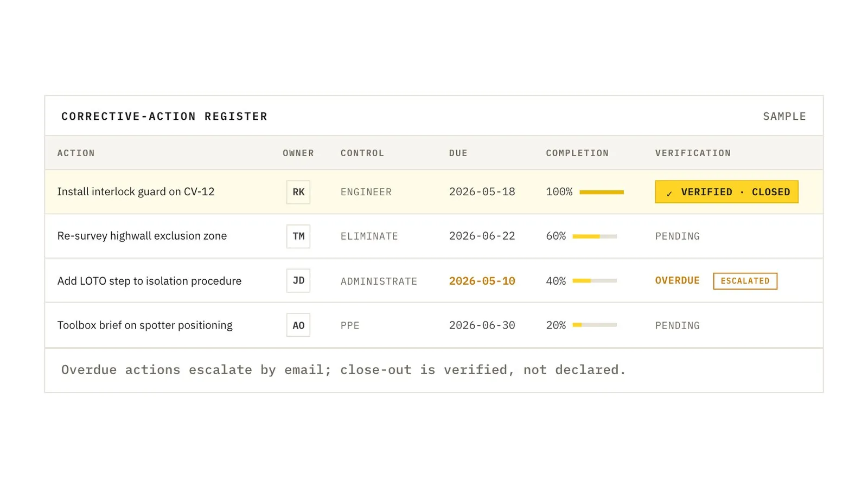This screenshot has width=868, height=488.
Task: Click PENDING in the highwall re-survey row
Action: [677, 236]
